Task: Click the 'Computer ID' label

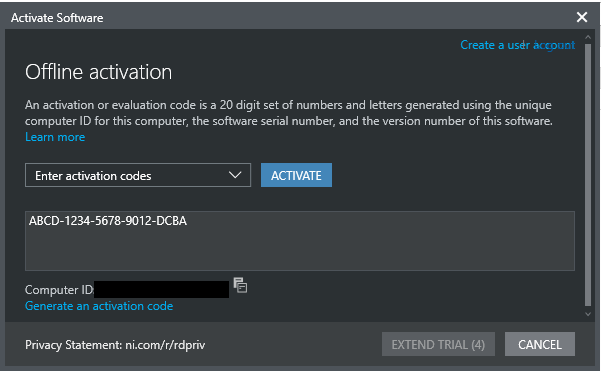Action: 59,290
